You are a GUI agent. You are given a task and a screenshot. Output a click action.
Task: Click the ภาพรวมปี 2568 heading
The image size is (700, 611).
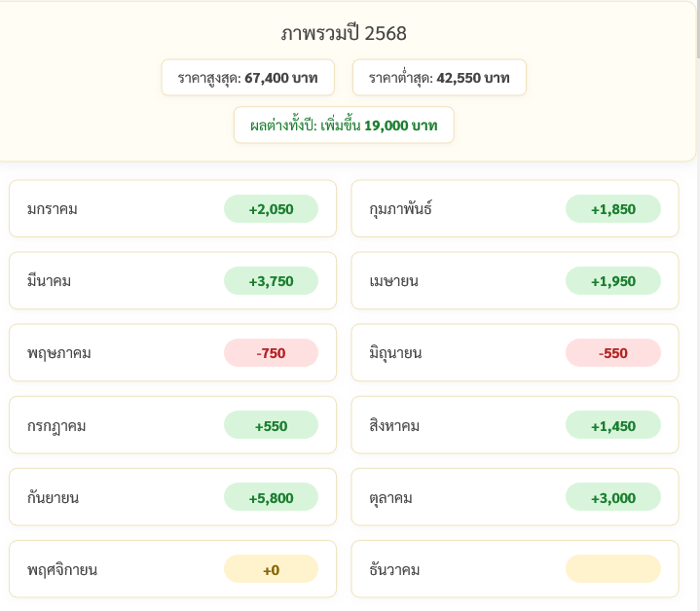click(344, 33)
